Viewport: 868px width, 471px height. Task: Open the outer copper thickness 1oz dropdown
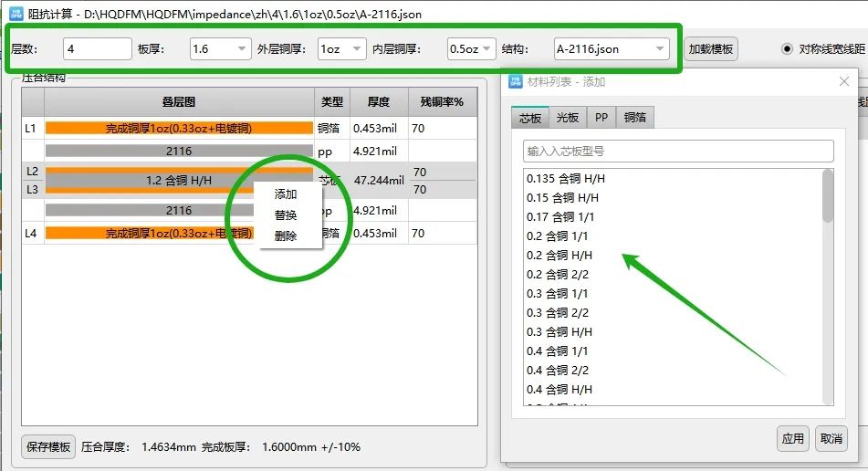(341, 48)
